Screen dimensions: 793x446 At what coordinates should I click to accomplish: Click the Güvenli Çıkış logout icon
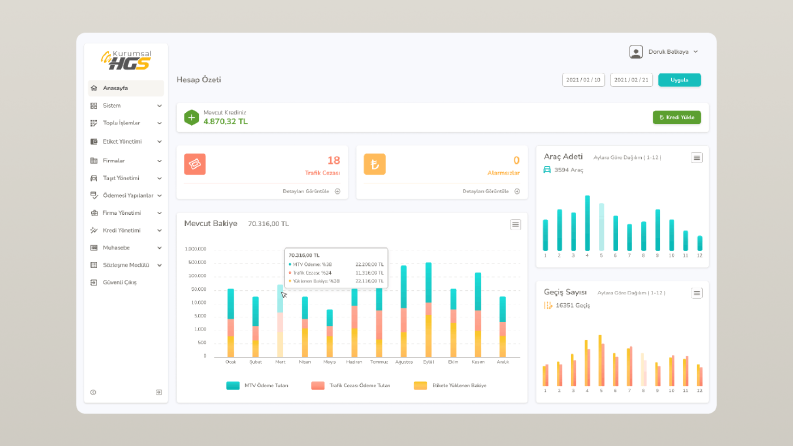(x=94, y=282)
